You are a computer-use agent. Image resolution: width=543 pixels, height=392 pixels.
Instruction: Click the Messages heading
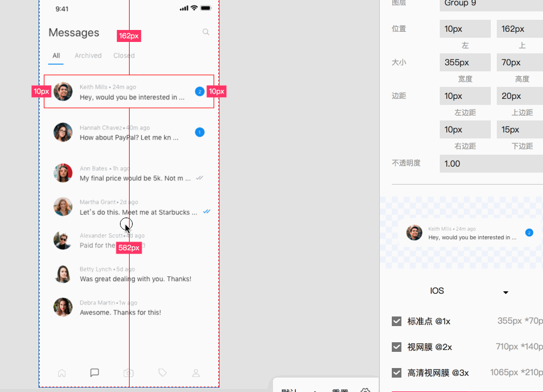click(74, 32)
